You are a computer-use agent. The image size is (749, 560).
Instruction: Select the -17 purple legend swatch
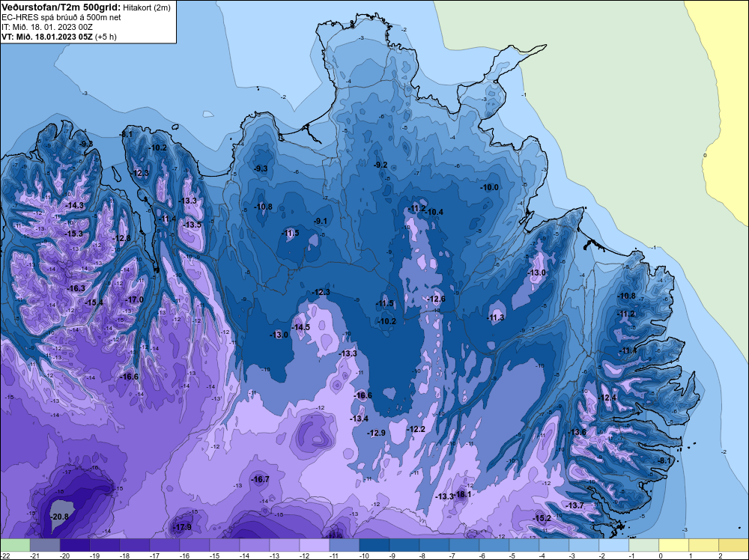(165, 545)
